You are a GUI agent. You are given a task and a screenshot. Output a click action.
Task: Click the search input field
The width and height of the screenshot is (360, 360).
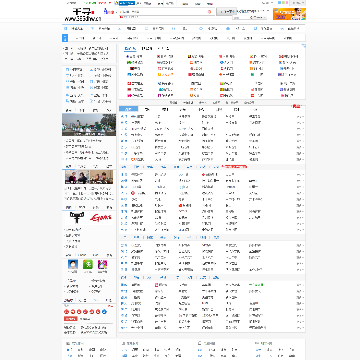pyautogui.click(x=165, y=12)
